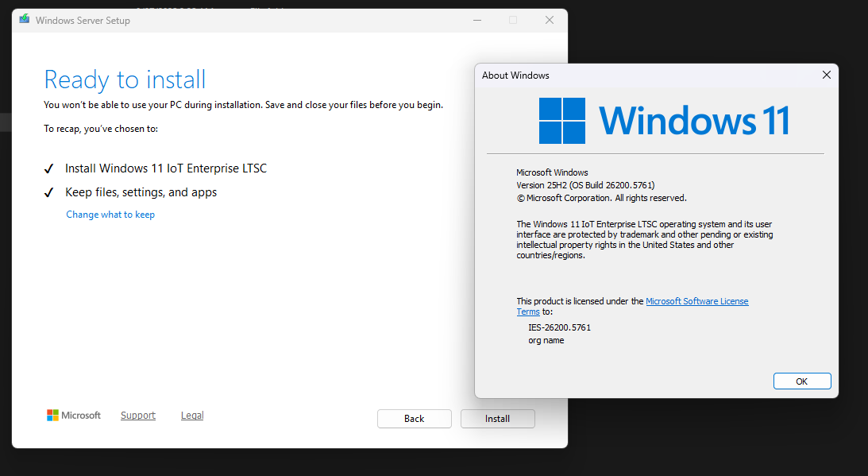The image size is (868, 476).
Task: Click the 'IES-26200.5761' licensee text
Action: 559,327
